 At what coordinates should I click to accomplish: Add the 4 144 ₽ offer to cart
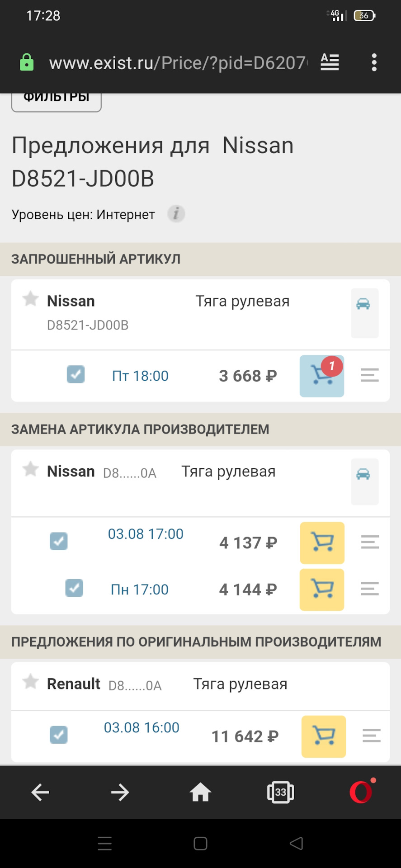click(x=322, y=590)
